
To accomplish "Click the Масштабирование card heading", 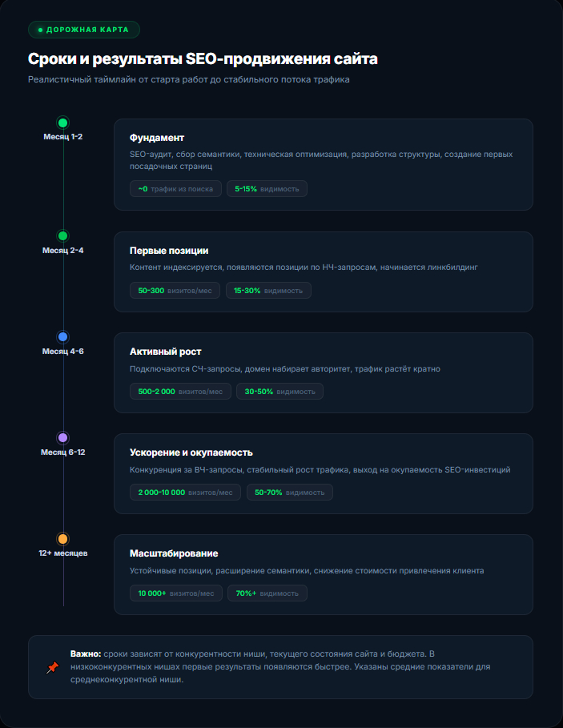I will pyautogui.click(x=174, y=553).
